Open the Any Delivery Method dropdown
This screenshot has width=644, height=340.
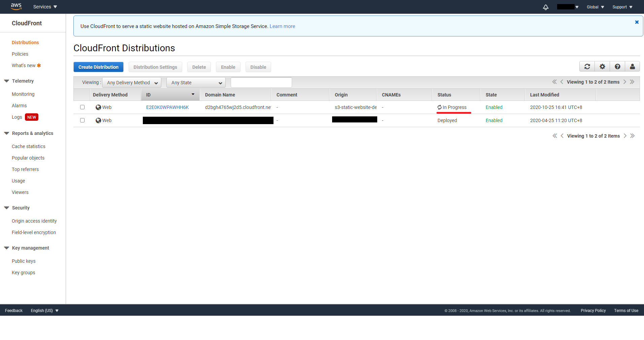point(132,83)
